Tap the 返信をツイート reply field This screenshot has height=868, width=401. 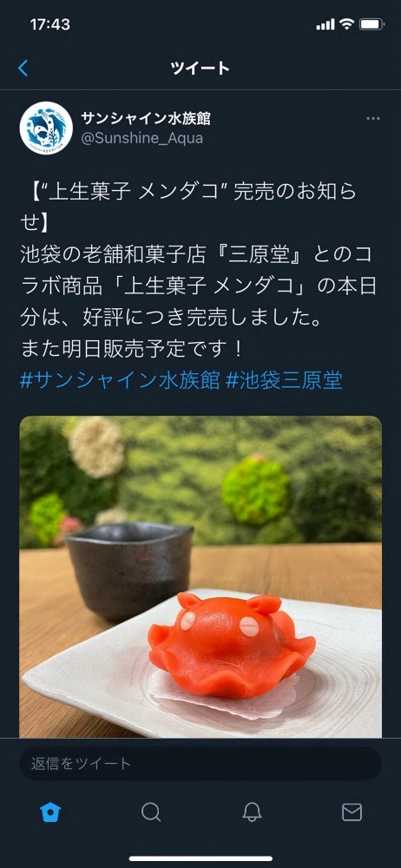point(200,764)
